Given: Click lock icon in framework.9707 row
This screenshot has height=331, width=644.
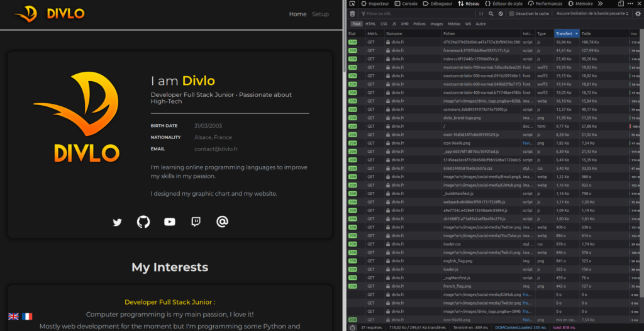Looking at the screenshot, I should pyautogui.click(x=387, y=50).
